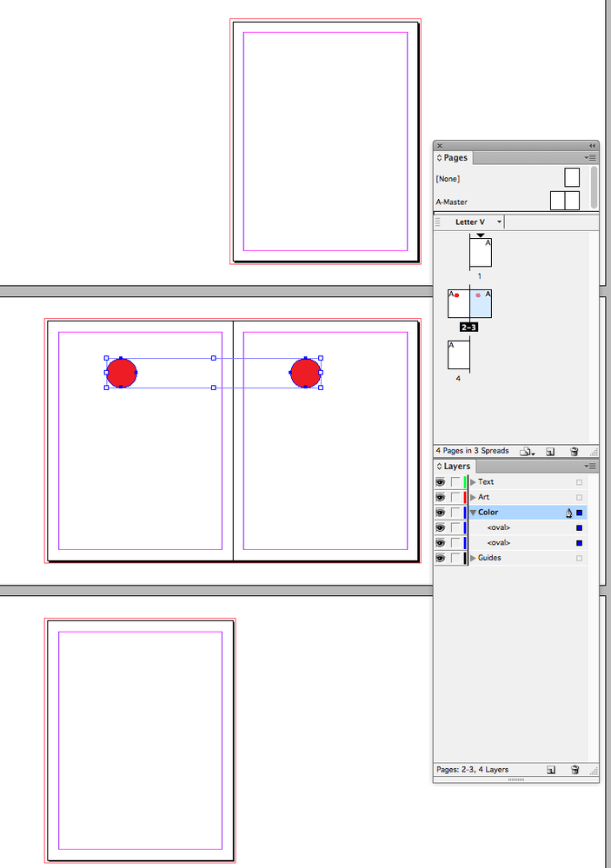Click Color layer blue selection square
Screen dimensions: 611x868
580,513
